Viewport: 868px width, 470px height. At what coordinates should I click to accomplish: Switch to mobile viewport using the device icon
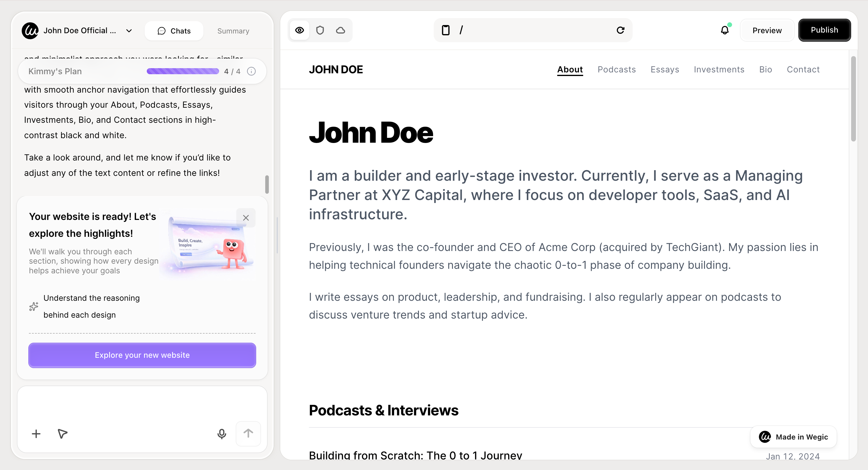click(x=446, y=30)
